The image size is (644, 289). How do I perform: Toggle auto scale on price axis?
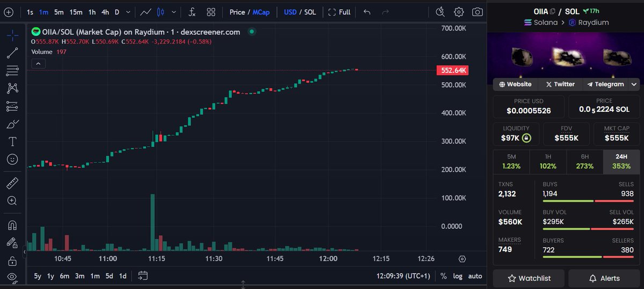point(475,276)
